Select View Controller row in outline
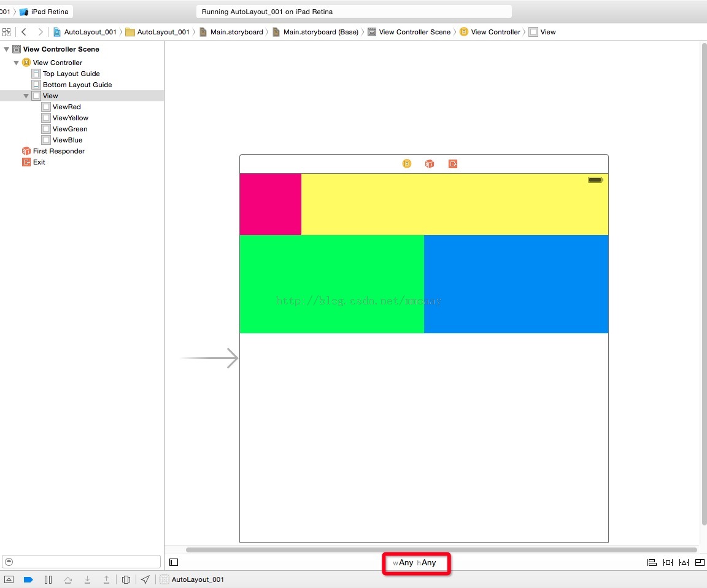 click(x=82, y=63)
